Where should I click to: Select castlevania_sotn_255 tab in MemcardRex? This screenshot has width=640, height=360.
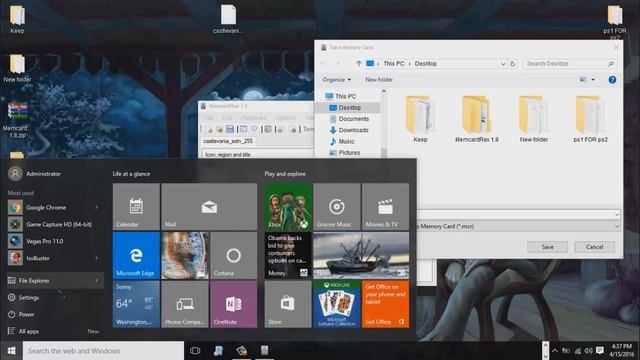click(x=228, y=141)
